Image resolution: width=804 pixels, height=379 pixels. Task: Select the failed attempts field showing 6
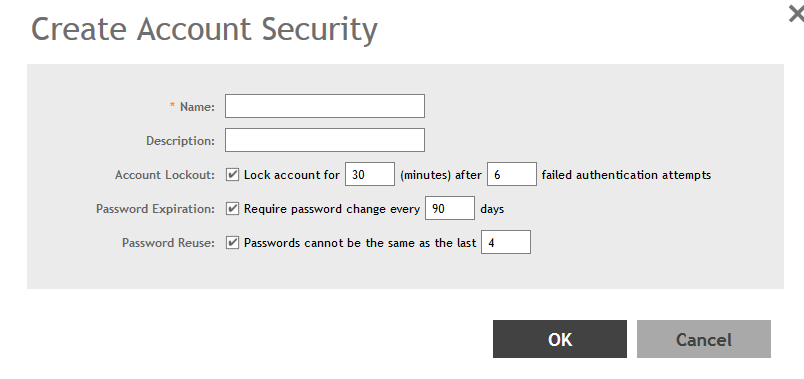click(512, 174)
